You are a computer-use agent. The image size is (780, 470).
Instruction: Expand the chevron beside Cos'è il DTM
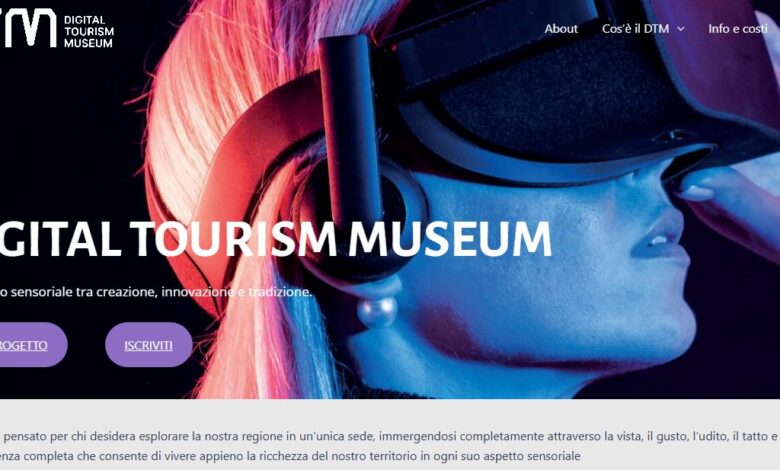point(681,29)
